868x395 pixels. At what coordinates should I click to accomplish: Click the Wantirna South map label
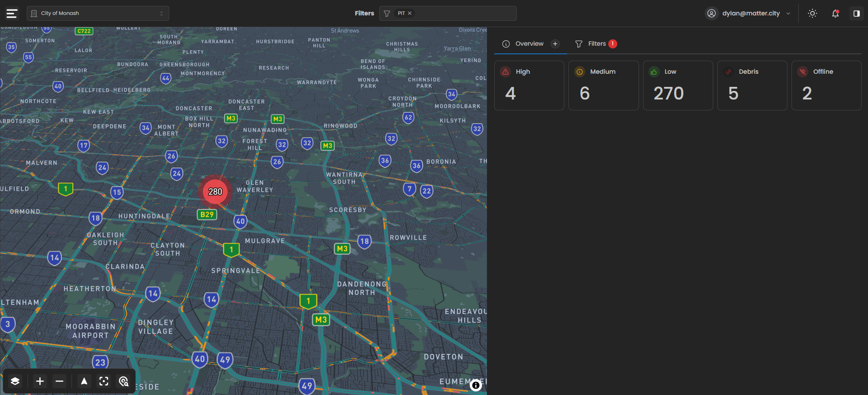[344, 178]
